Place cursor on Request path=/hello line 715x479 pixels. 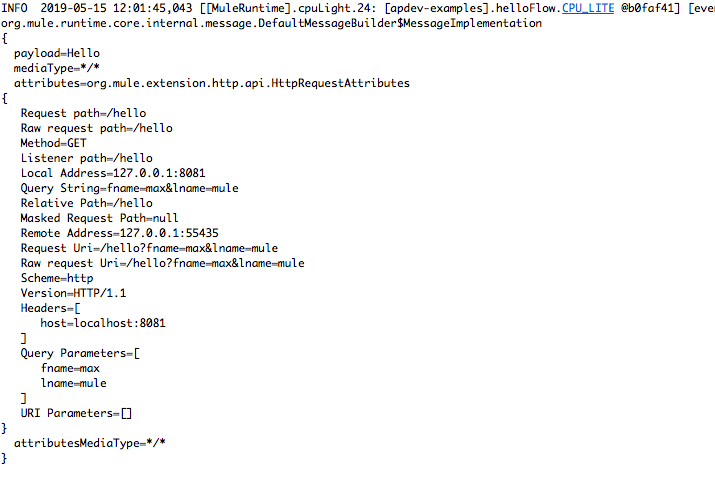pyautogui.click(x=83, y=113)
